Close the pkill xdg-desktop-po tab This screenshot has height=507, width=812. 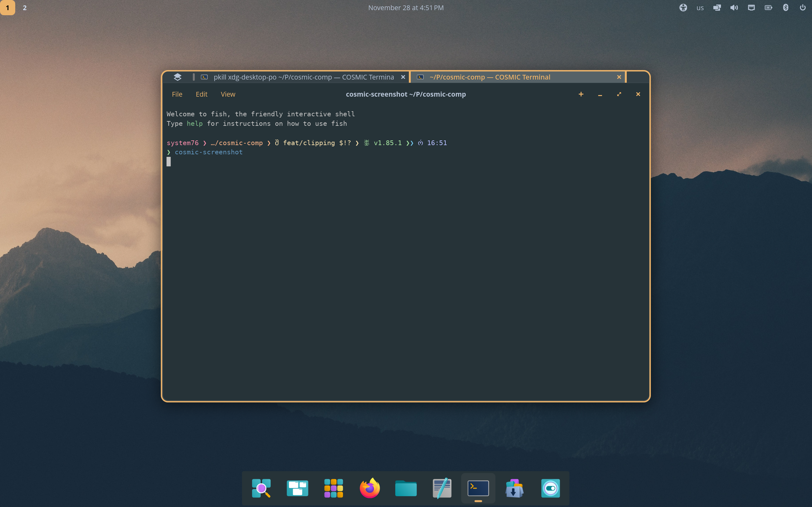click(x=403, y=77)
